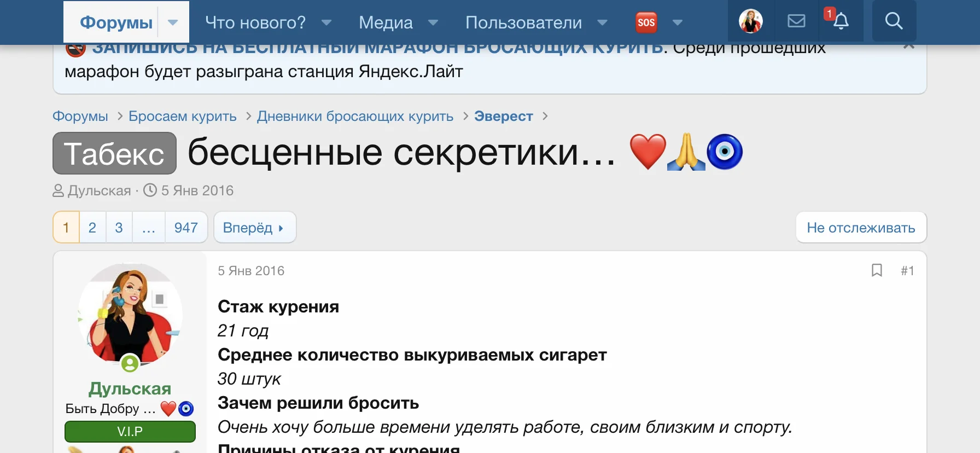This screenshot has width=980, height=453.
Task: Click the evil eye emoji in thread title
Action: tap(725, 152)
